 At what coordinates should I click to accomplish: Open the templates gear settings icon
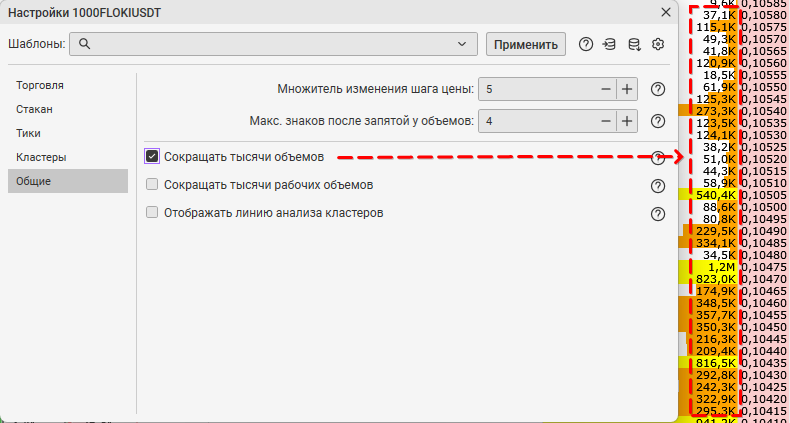pyautogui.click(x=658, y=44)
